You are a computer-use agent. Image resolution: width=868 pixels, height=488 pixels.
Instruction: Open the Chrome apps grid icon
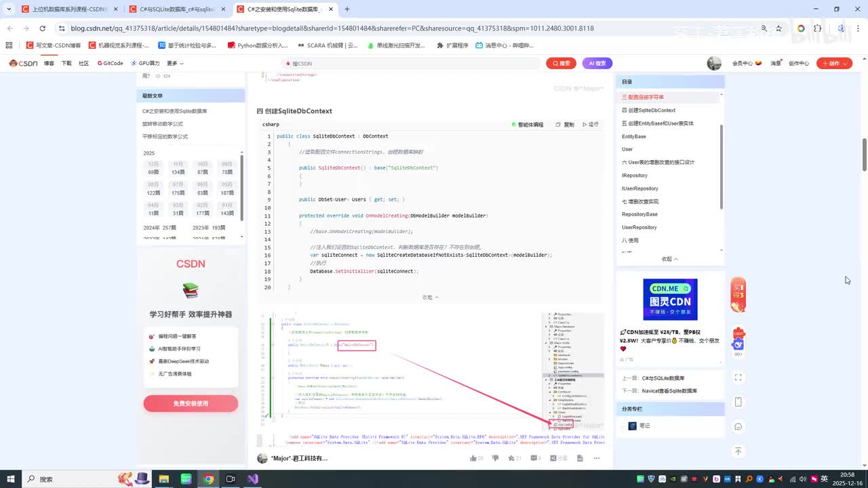click(9, 45)
